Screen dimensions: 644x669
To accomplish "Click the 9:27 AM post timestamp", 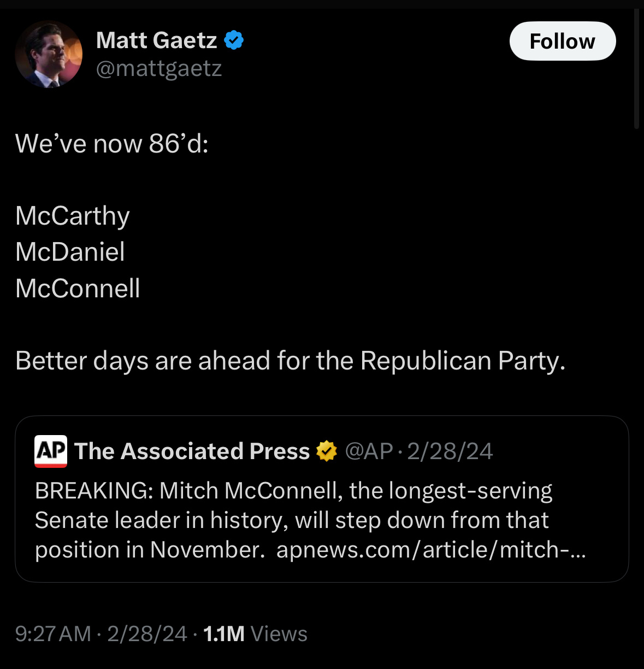I will 53,633.
